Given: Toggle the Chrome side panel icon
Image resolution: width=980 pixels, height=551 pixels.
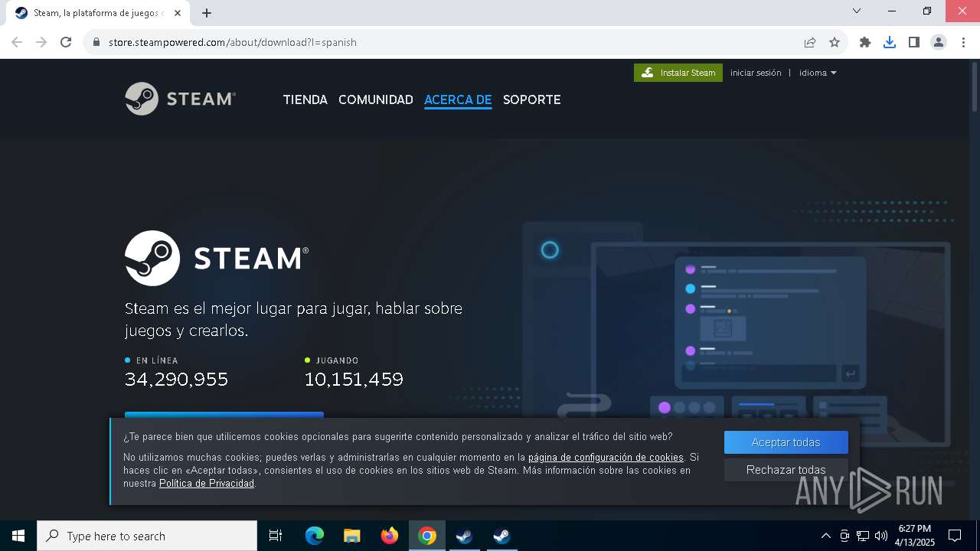Looking at the screenshot, I should 914,42.
